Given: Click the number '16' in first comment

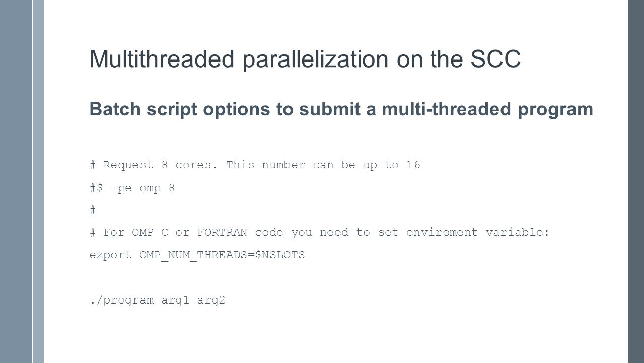Looking at the screenshot, I should tap(413, 165).
